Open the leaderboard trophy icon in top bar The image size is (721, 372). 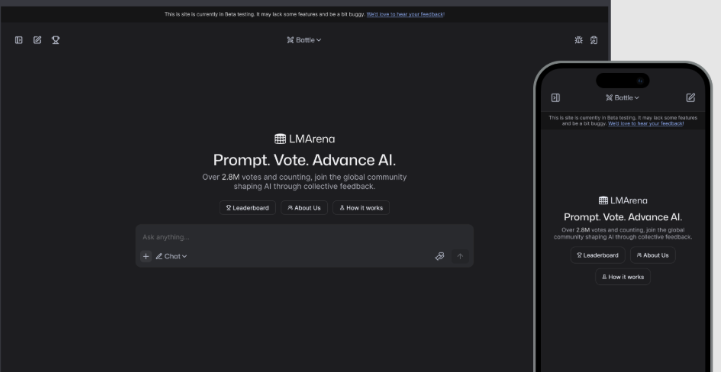(56, 40)
